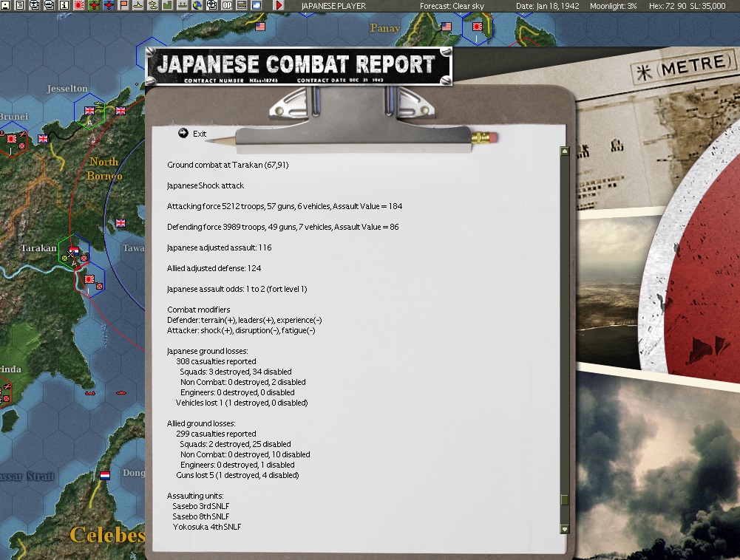Click the 'Japanese Shock attack' line

tap(206, 186)
